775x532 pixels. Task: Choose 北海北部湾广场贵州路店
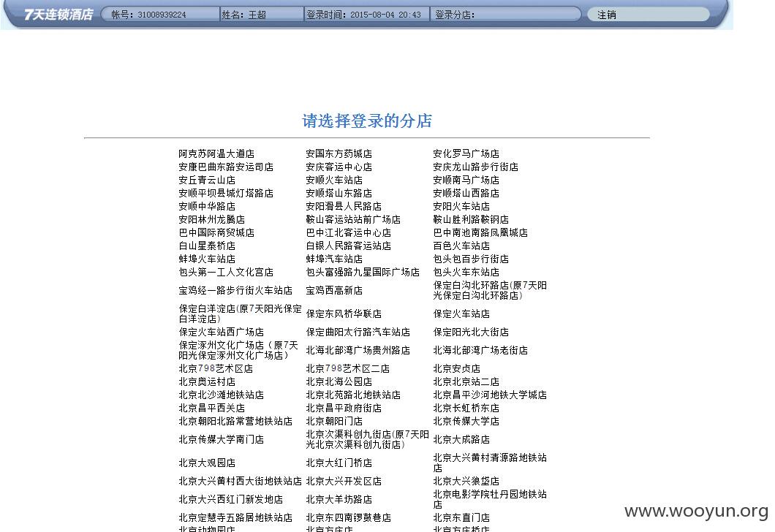pyautogui.click(x=358, y=350)
